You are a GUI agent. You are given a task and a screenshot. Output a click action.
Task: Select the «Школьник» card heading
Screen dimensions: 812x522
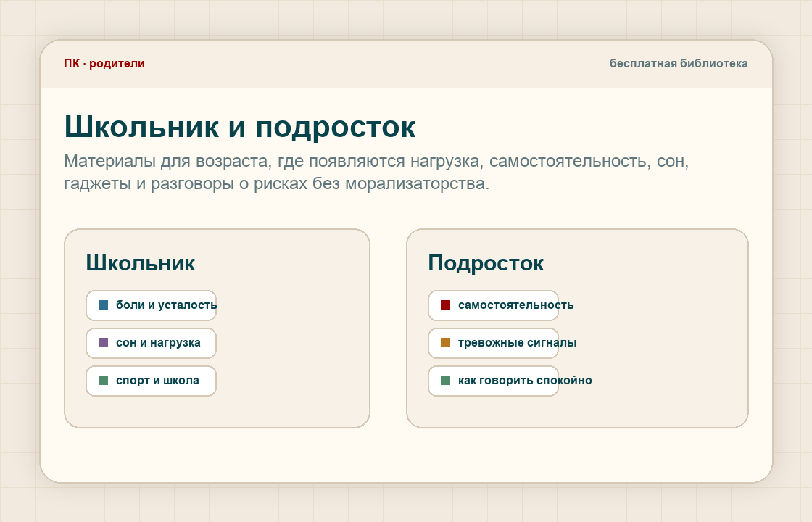[x=141, y=263]
